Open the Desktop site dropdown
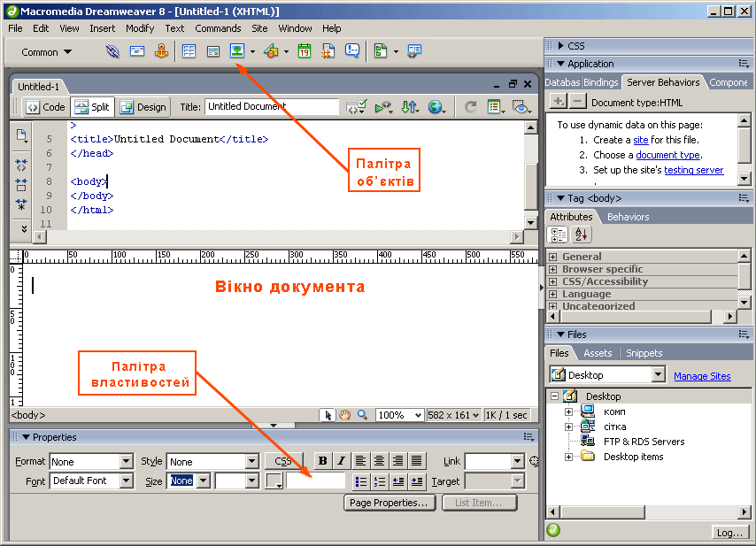The height and width of the screenshot is (546, 756). click(x=659, y=374)
